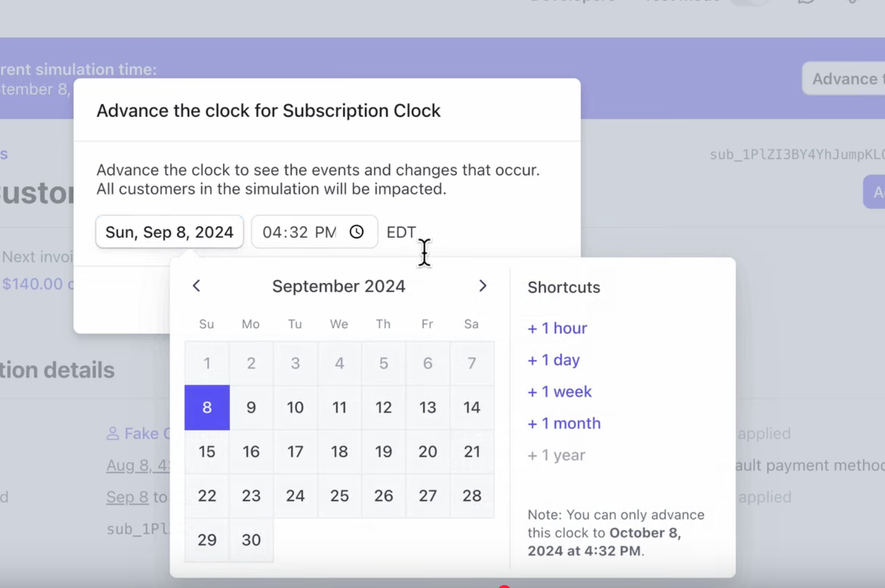Go to previous month with the left chevron
The image size is (885, 588).
pyautogui.click(x=196, y=286)
